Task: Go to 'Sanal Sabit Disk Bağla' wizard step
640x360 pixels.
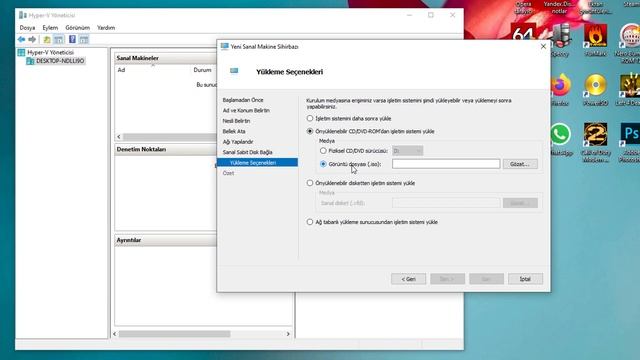Action: pos(247,152)
